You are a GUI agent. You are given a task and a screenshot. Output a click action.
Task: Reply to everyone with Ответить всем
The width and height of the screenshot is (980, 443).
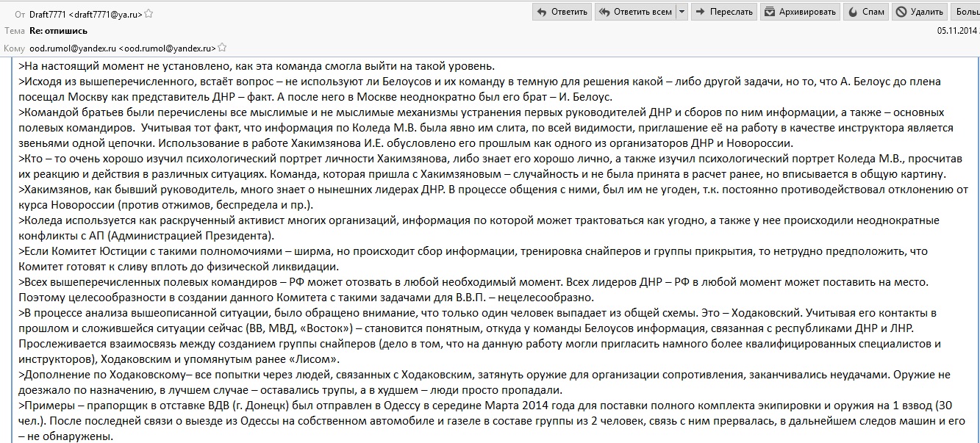click(x=635, y=12)
